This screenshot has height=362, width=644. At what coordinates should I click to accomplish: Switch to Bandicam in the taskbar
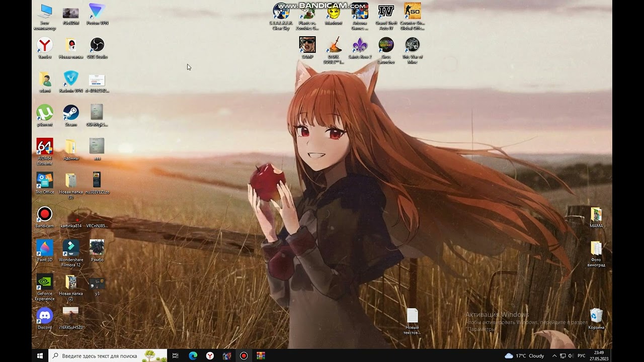point(244,355)
